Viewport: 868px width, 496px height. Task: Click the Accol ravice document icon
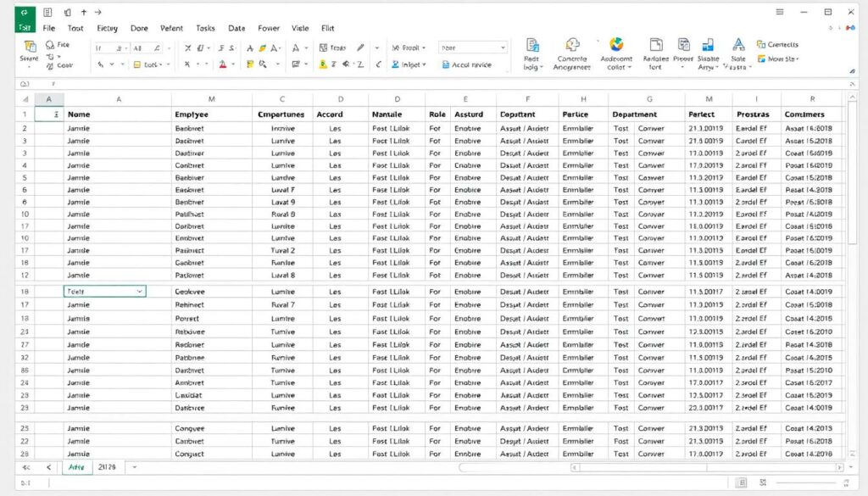coord(446,64)
